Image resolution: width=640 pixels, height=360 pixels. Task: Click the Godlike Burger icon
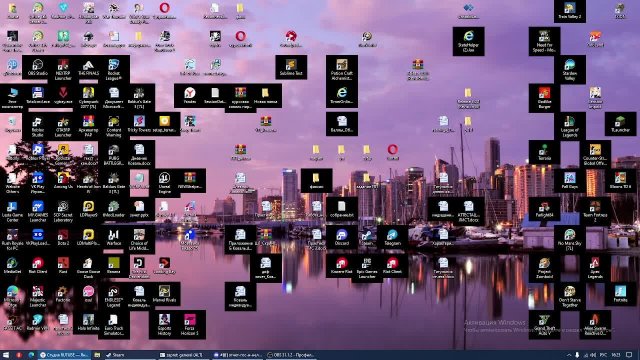pos(544,98)
